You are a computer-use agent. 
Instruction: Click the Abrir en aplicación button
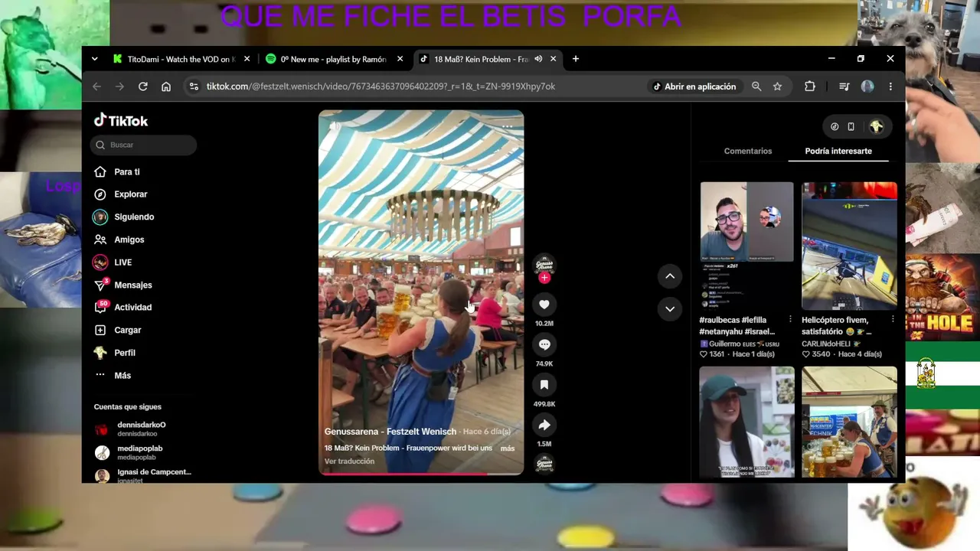click(694, 86)
